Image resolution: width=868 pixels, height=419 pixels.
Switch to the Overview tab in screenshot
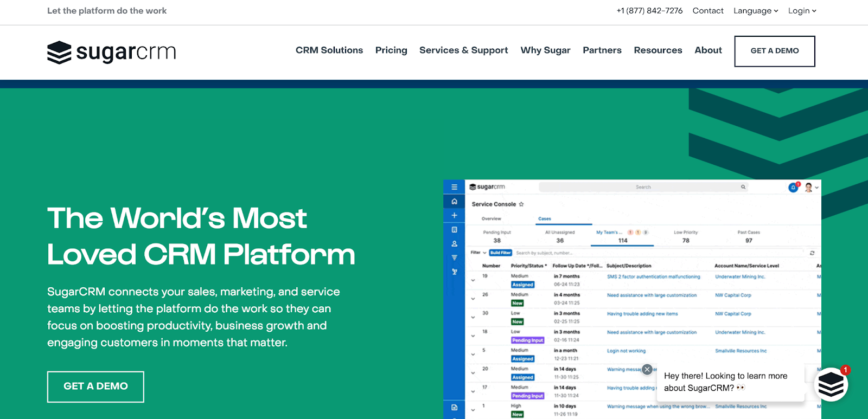(492, 218)
